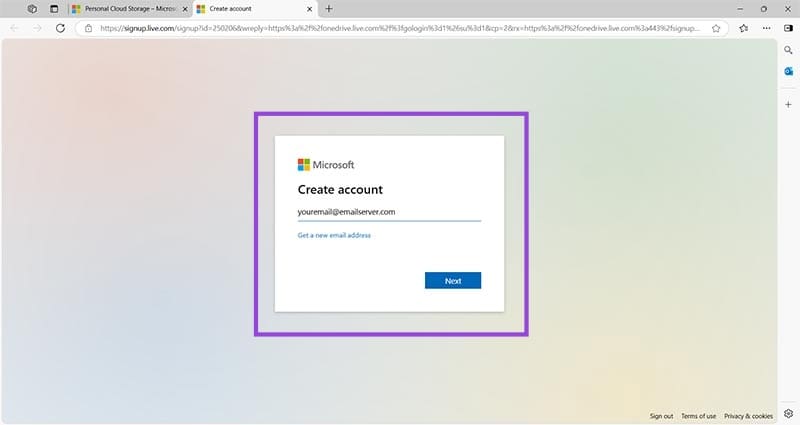Open 'Get a new email address' link

(x=334, y=235)
